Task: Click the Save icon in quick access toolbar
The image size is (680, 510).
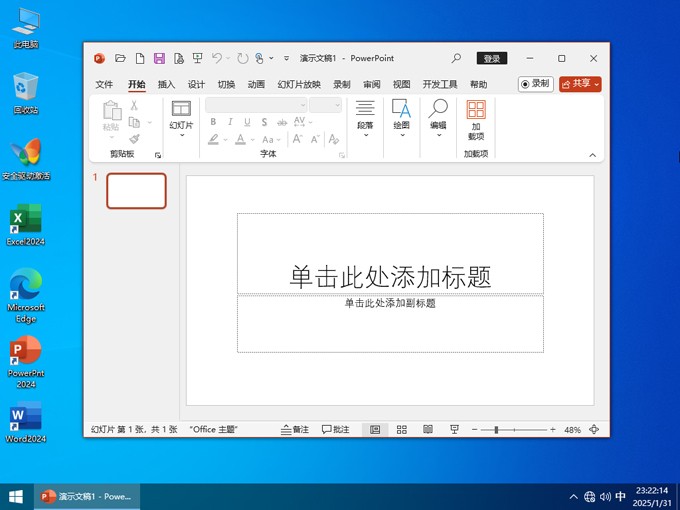Action: pyautogui.click(x=159, y=59)
